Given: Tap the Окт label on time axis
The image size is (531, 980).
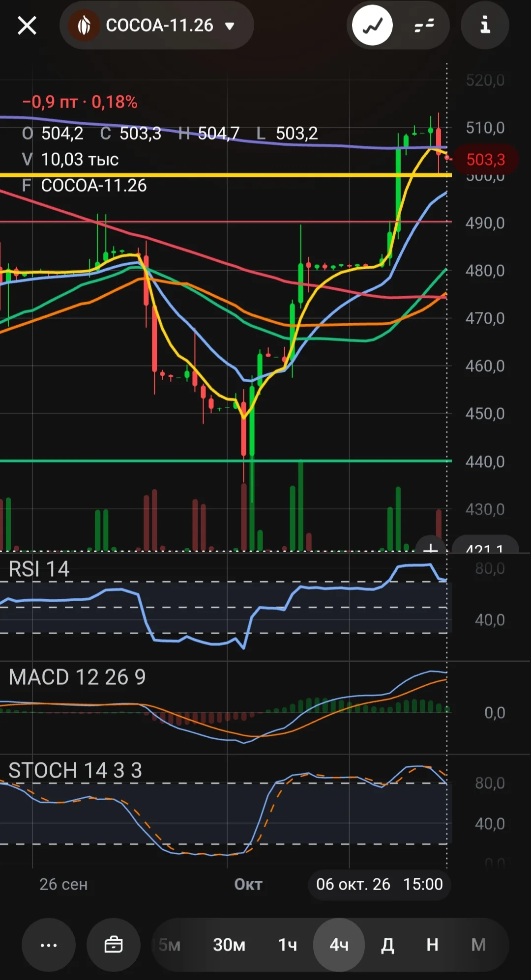Looking at the screenshot, I should (x=248, y=885).
